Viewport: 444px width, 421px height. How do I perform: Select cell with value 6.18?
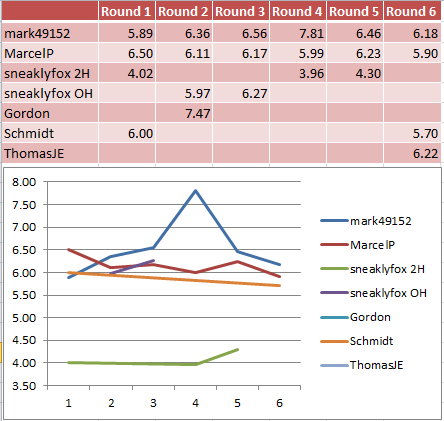click(413, 33)
